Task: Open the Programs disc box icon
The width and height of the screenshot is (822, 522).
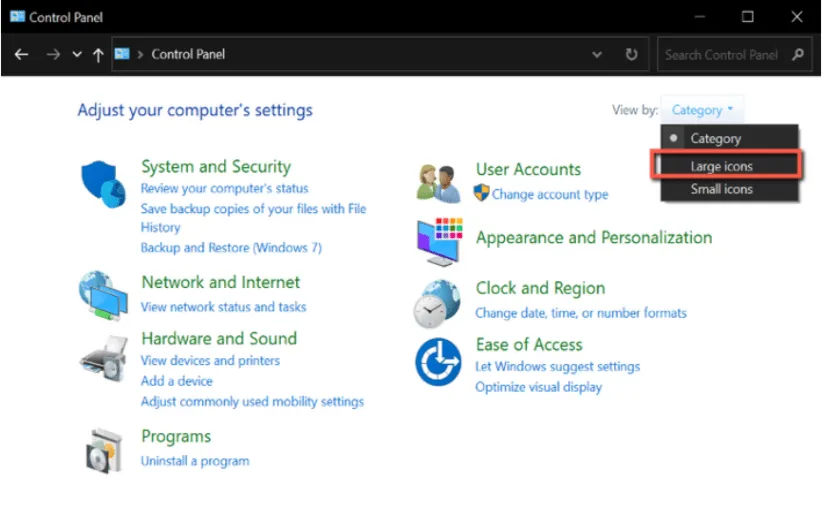Action: point(103,450)
